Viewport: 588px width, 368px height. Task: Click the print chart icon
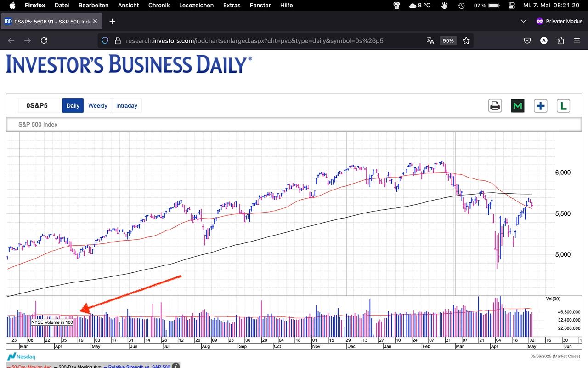[495, 106]
